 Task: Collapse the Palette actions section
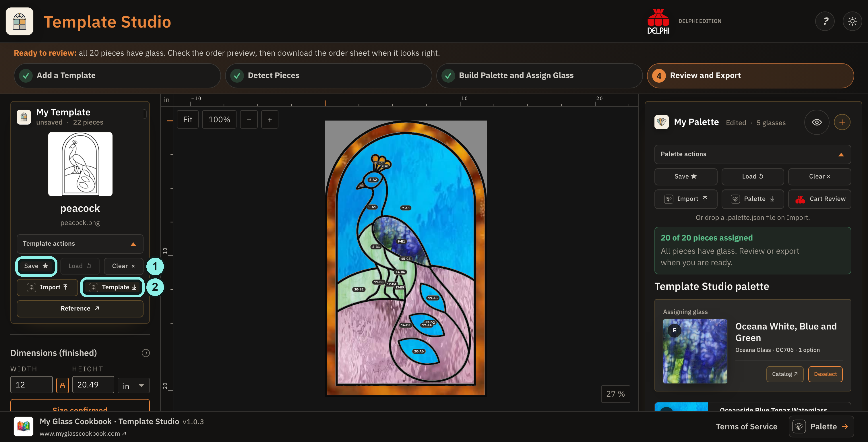click(x=752, y=154)
